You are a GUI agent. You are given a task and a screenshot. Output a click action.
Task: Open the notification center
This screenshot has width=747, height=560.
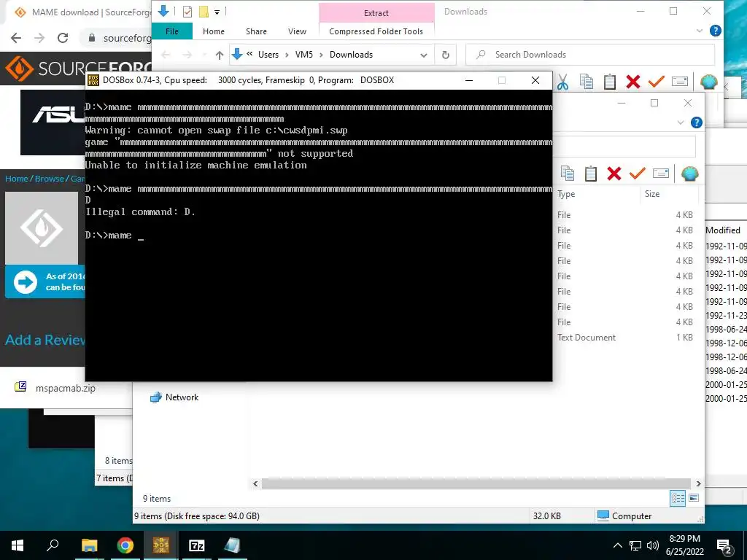724,546
